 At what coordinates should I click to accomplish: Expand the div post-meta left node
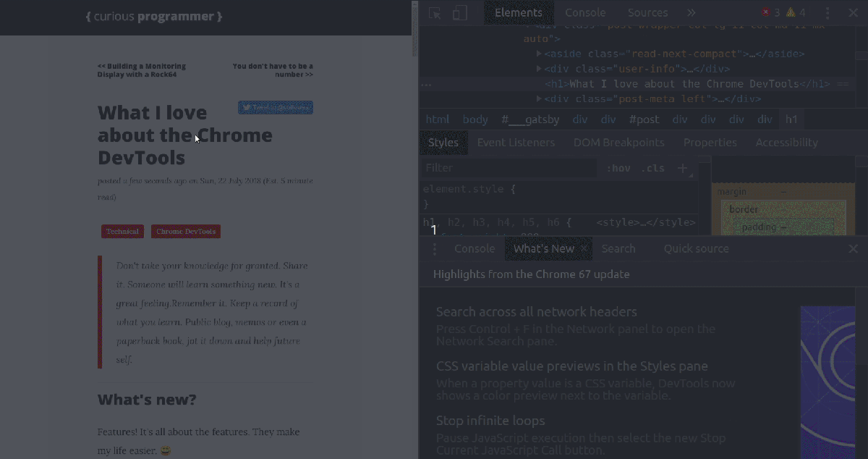pyautogui.click(x=539, y=99)
